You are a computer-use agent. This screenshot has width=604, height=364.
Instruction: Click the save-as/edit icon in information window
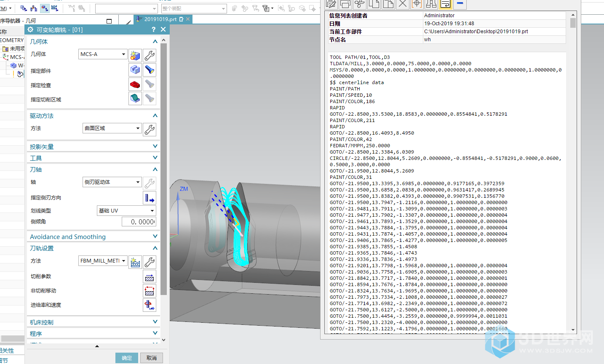point(331,4)
